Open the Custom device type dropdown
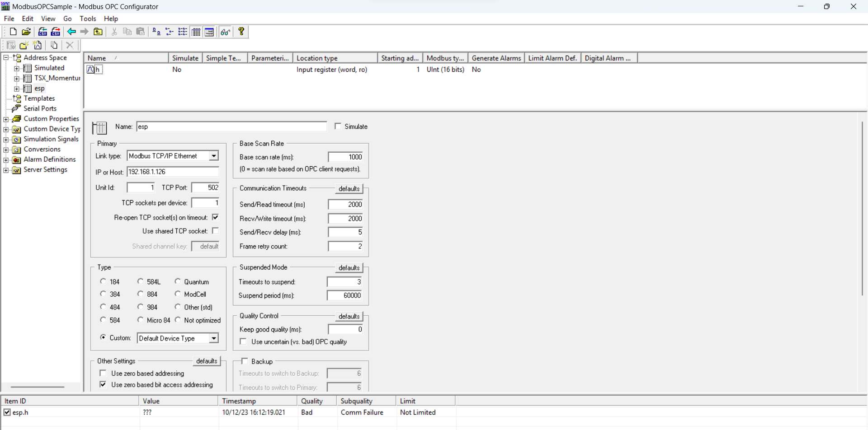868x430 pixels. tap(213, 338)
